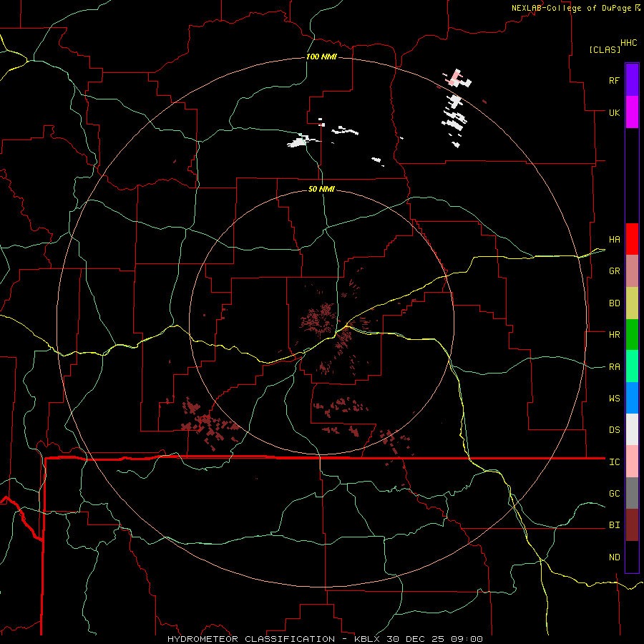Click the UK legend label
The height and width of the screenshot is (644, 644).
tap(614, 112)
